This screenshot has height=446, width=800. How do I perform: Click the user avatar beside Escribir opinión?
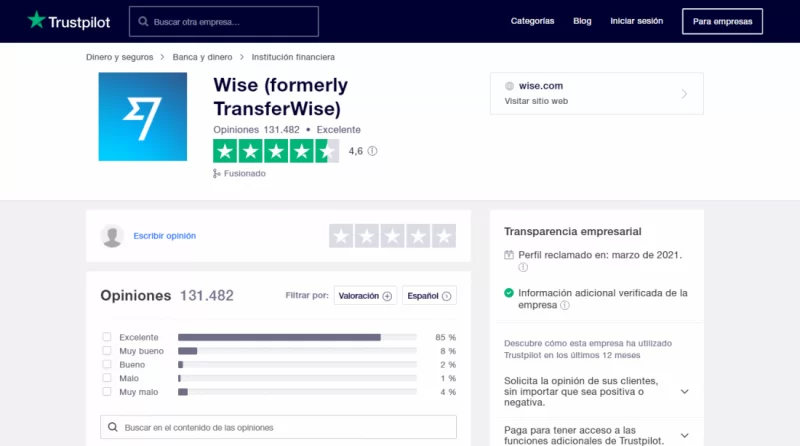coord(112,236)
